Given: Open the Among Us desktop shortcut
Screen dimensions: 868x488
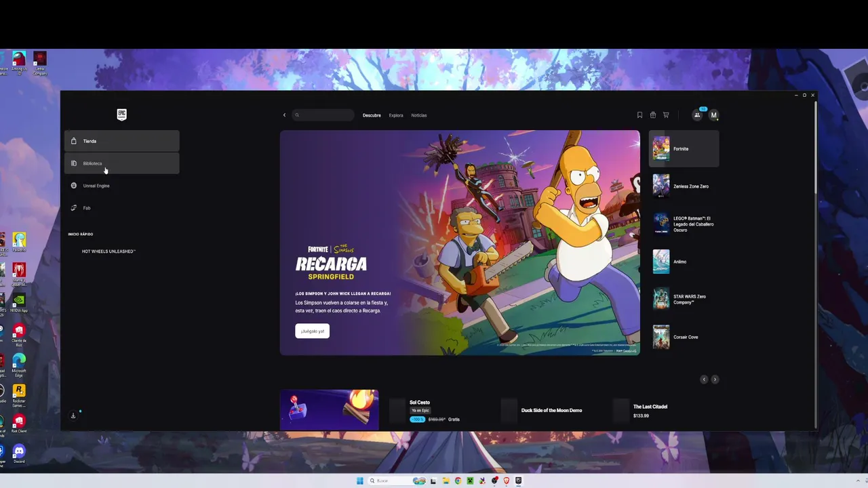Looking at the screenshot, I should point(19,63).
